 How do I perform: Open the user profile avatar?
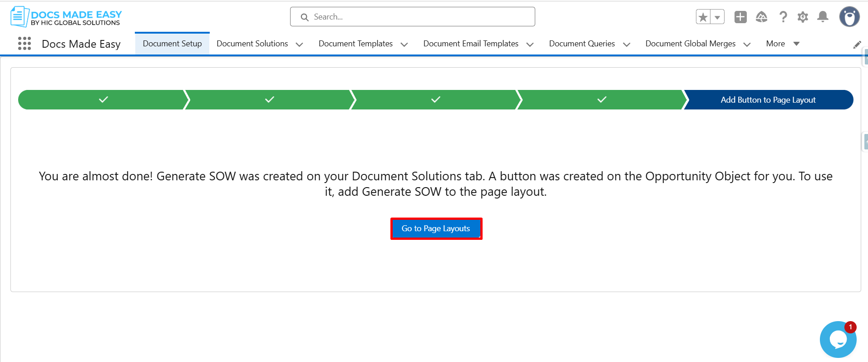coord(849,17)
